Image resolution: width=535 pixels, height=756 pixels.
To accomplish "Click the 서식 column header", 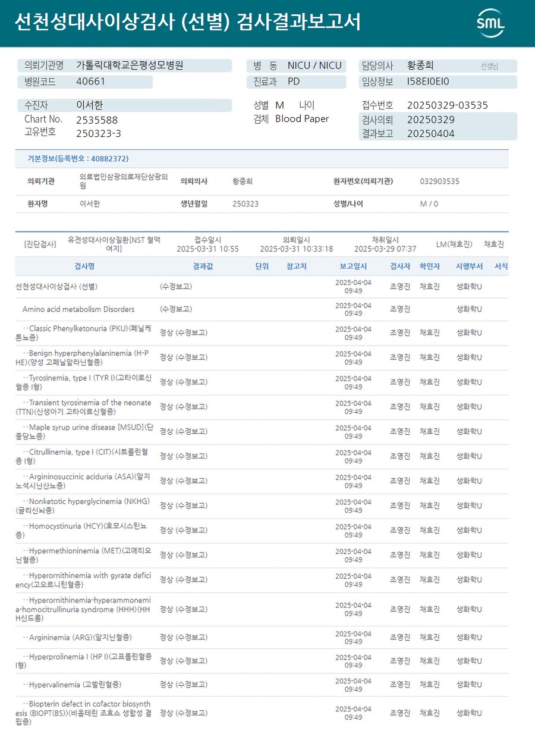I will tap(501, 266).
